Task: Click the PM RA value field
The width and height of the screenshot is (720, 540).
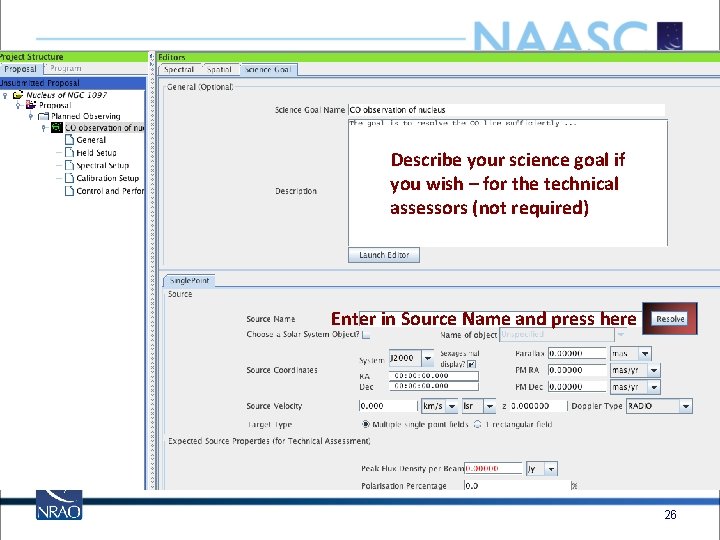Action: (577, 370)
